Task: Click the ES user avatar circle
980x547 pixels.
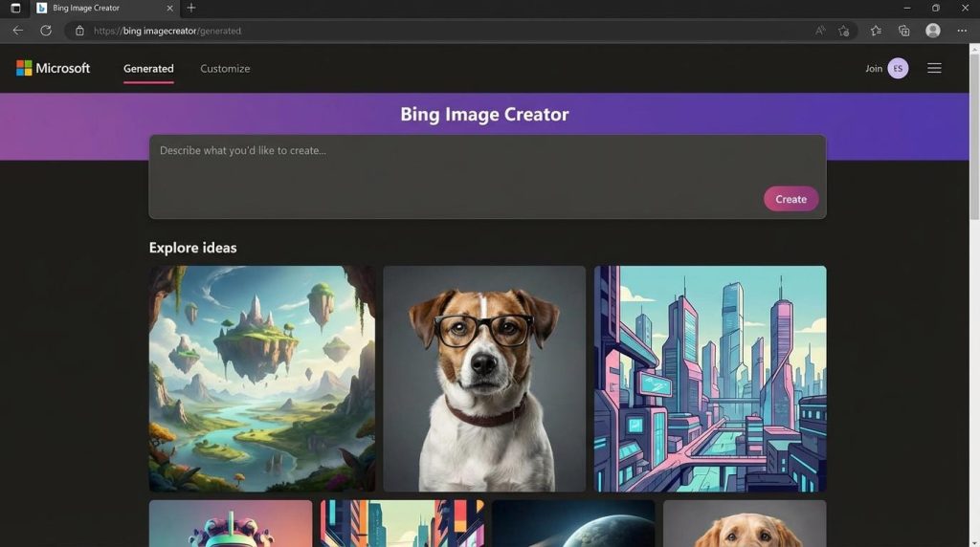Action: [898, 68]
